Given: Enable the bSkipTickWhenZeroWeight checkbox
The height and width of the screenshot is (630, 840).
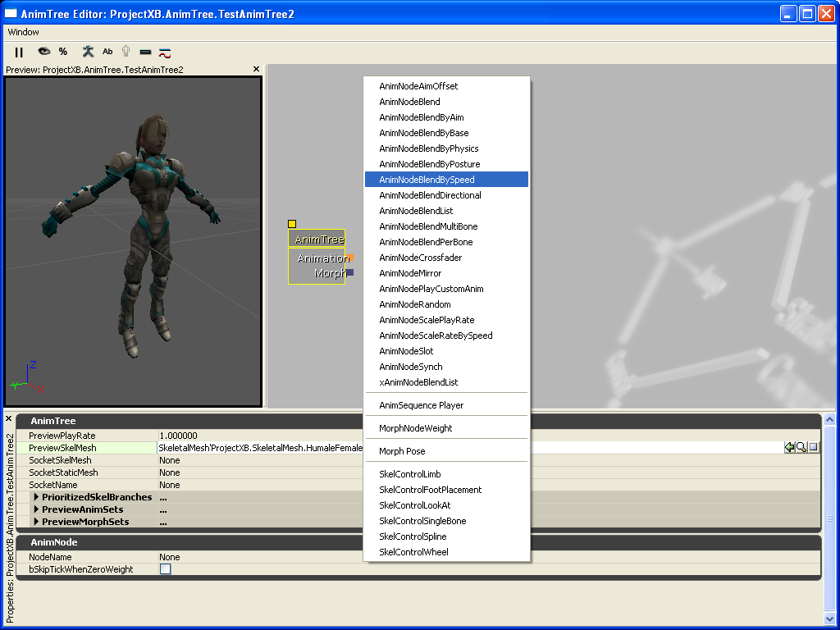Looking at the screenshot, I should 165,568.
